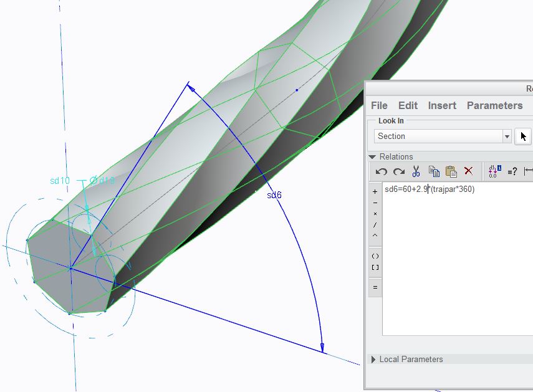Screen dimensions: 533x392
Task: Insert a division slash operator
Action: 375,224
